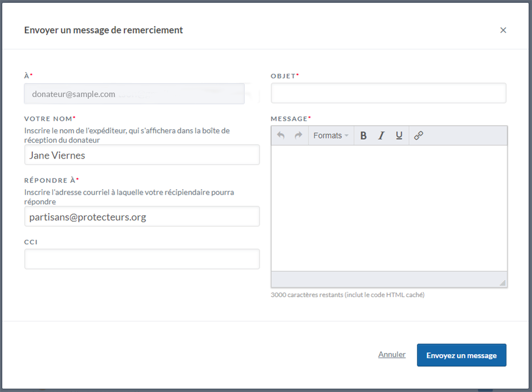Click the OBJET field label
The image size is (532, 392).
click(283, 76)
